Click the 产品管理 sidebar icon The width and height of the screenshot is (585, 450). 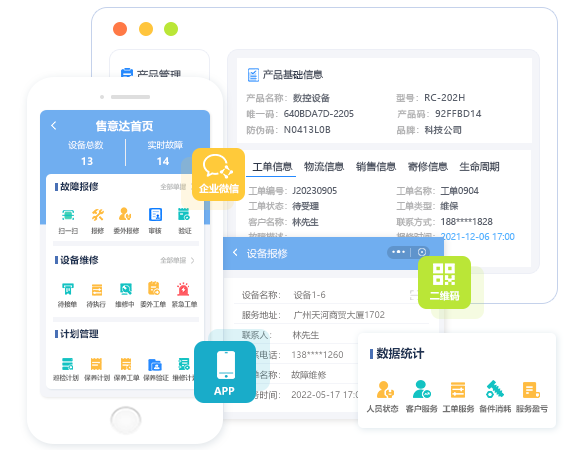127,73
